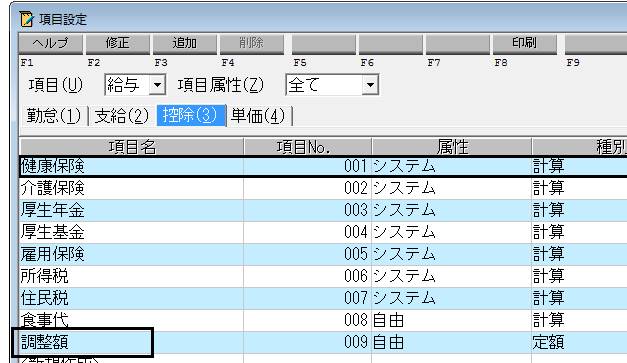Click the 種別 column header
Viewport: 627px width, 363px height.
pyautogui.click(x=579, y=147)
